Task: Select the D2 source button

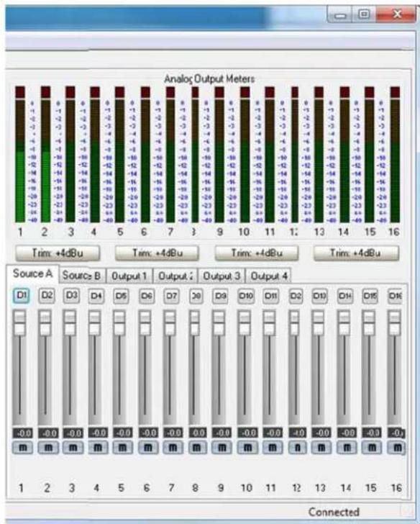Action: 47,295
